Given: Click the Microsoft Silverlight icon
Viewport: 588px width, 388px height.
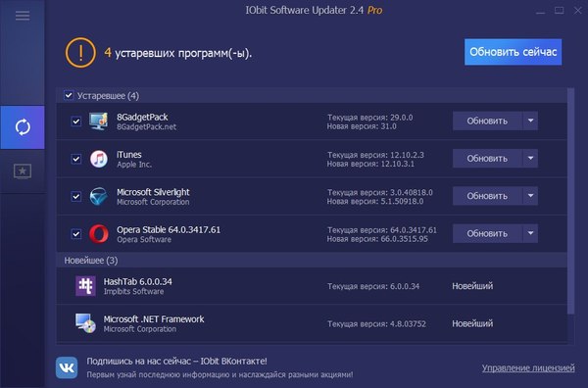Looking at the screenshot, I should click(99, 196).
